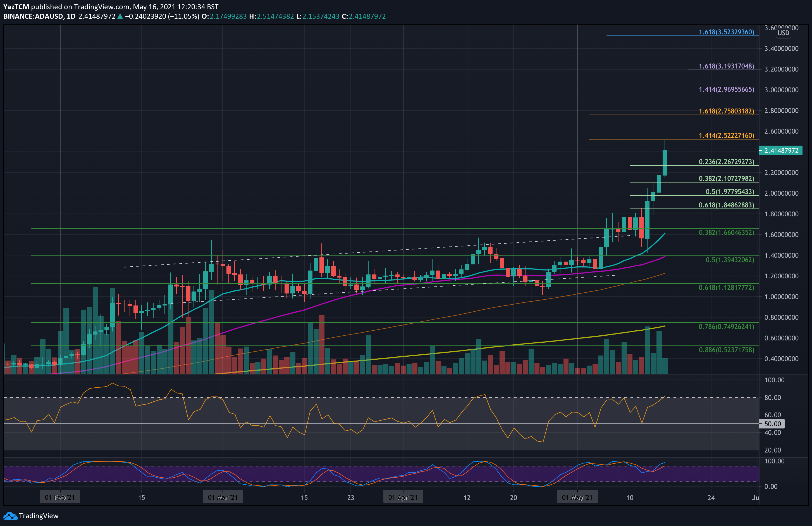Click the 0.40000000 price axis label

pyautogui.click(x=781, y=359)
